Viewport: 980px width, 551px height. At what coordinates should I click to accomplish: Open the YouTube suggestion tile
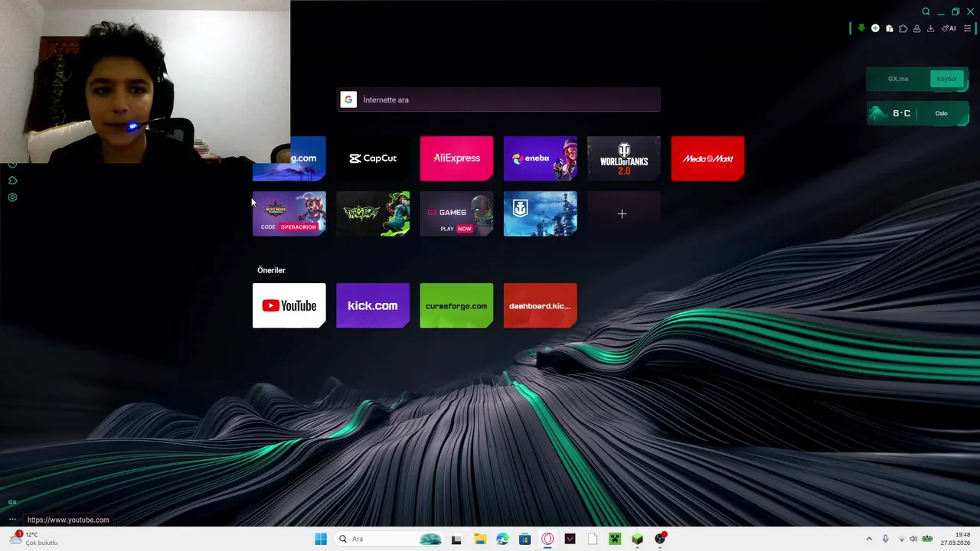tap(289, 305)
